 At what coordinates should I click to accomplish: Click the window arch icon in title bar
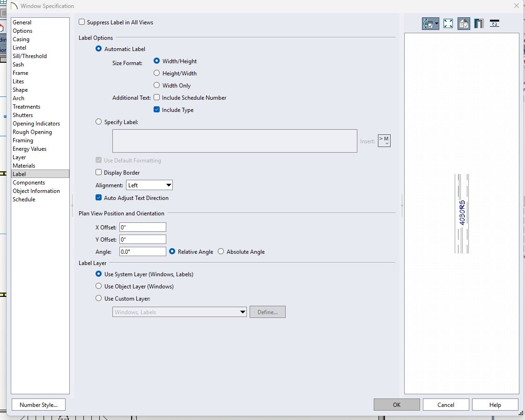(14, 6)
